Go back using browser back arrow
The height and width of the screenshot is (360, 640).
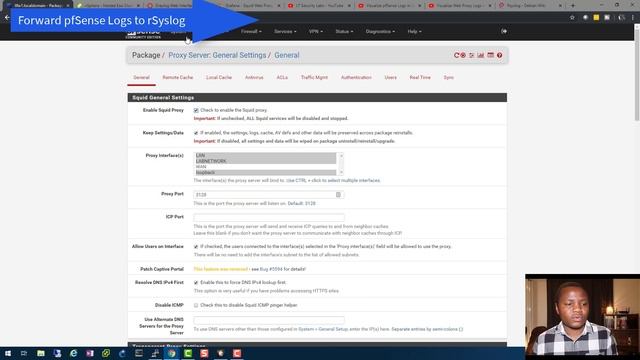pyautogui.click(x=7, y=18)
